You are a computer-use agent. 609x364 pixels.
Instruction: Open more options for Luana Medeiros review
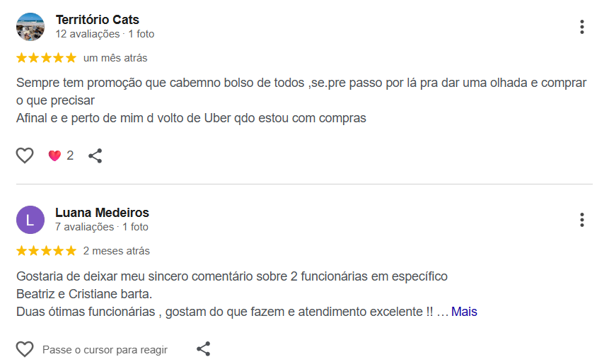581,220
